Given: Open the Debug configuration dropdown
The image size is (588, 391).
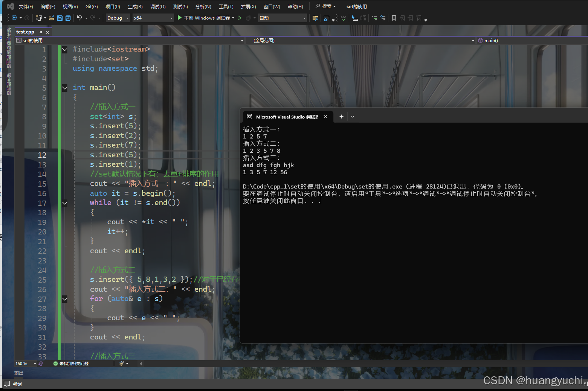Looking at the screenshot, I should (117, 18).
